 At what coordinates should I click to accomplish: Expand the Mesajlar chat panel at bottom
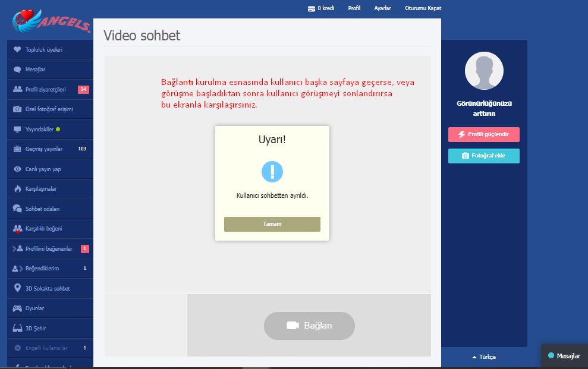click(x=564, y=356)
